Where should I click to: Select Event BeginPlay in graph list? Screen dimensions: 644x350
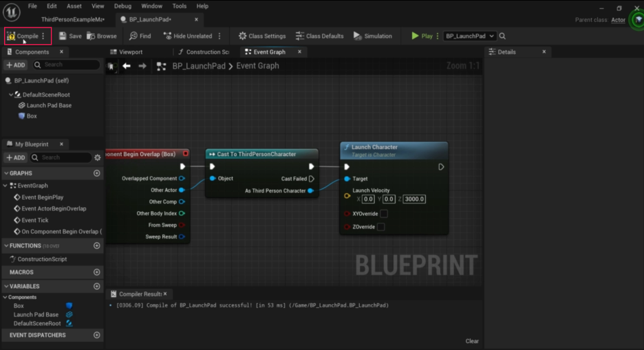pyautogui.click(x=39, y=197)
